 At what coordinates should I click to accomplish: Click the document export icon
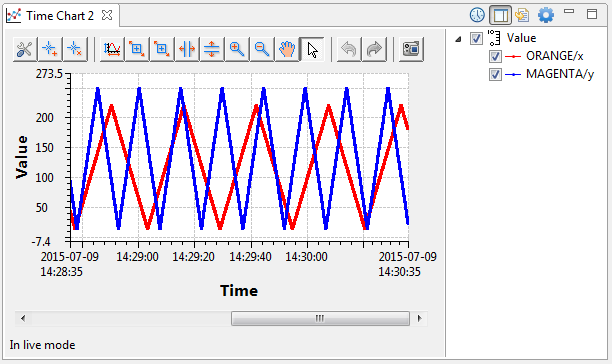522,15
